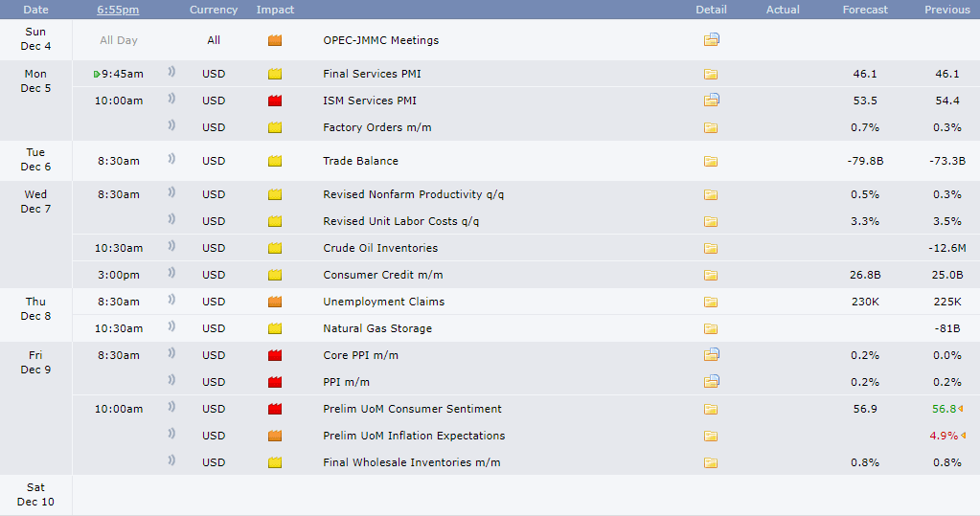
Task: Open the Natural Gas Storage event
Action: 377,328
